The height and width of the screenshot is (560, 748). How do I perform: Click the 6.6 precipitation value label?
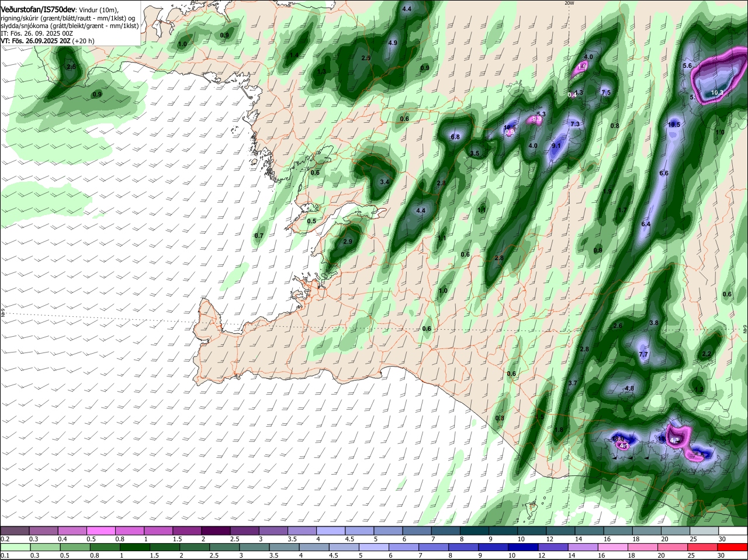[x=664, y=174]
